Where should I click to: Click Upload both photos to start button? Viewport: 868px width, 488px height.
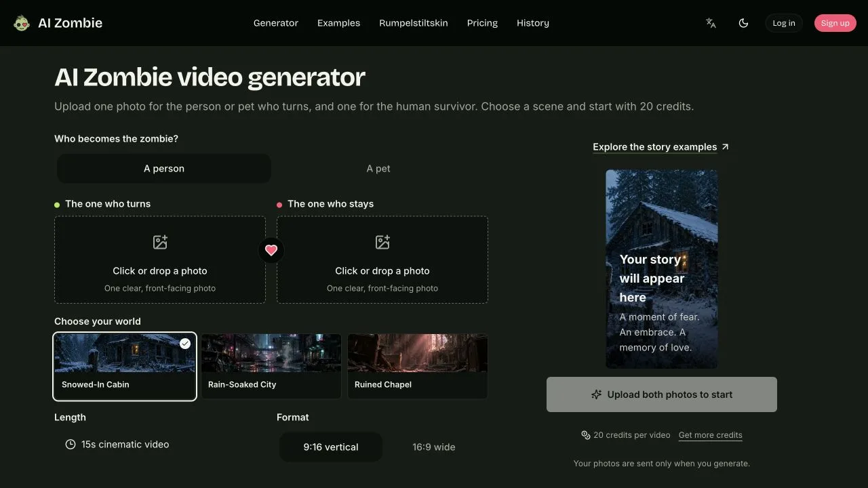coord(662,394)
